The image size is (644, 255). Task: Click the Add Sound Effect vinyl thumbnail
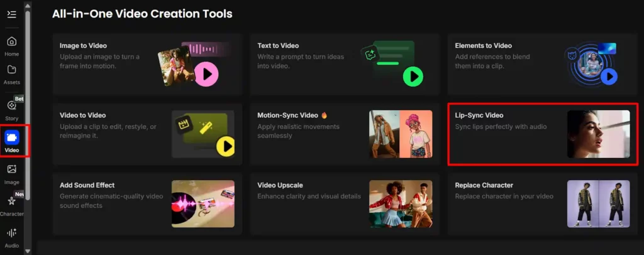(x=203, y=204)
